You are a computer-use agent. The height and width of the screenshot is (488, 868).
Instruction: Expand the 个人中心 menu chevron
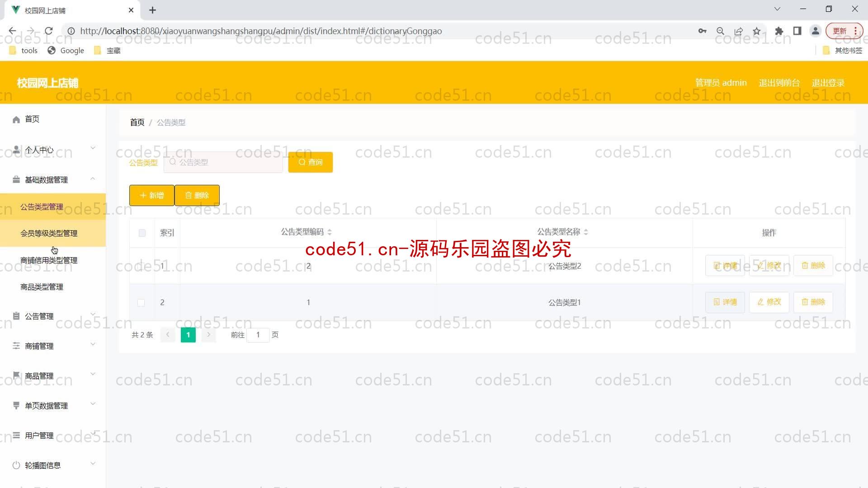coord(93,148)
